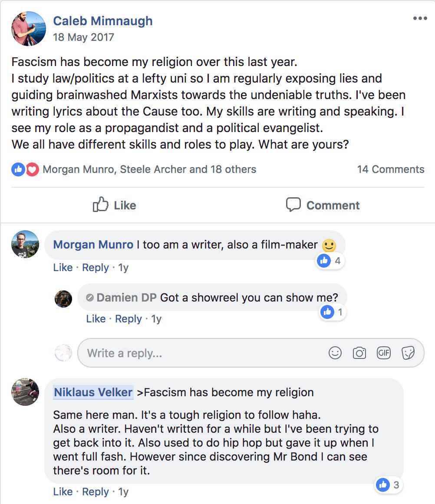Click the post's like and heart reaction icons

(25, 169)
